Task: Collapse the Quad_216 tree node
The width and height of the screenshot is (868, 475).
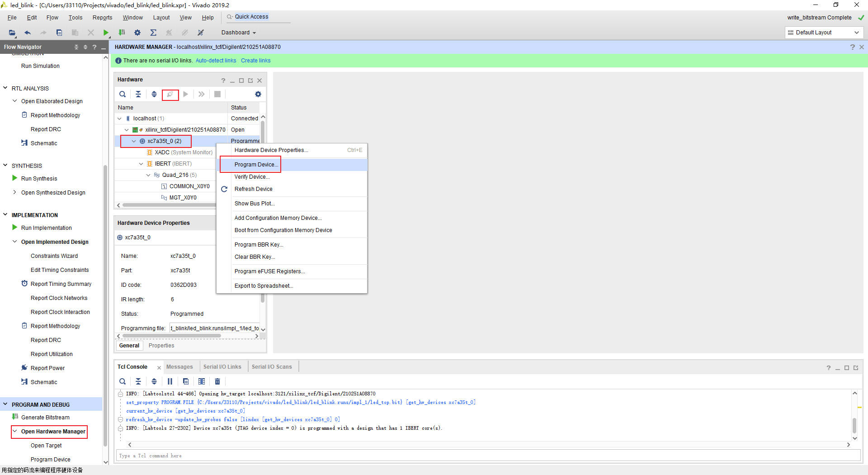Action: 148,175
